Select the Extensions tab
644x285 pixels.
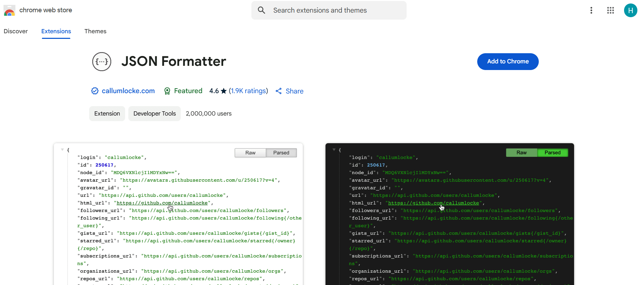pos(56,31)
